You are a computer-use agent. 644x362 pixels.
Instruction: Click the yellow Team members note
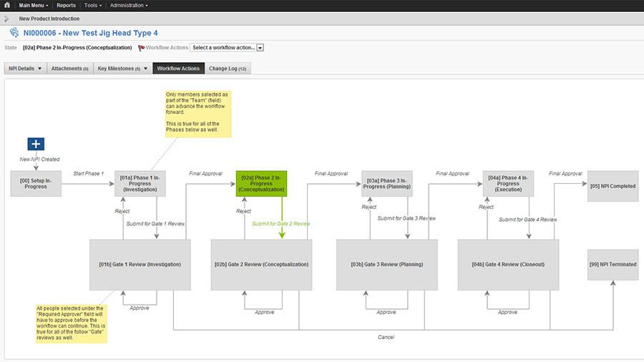pos(198,114)
